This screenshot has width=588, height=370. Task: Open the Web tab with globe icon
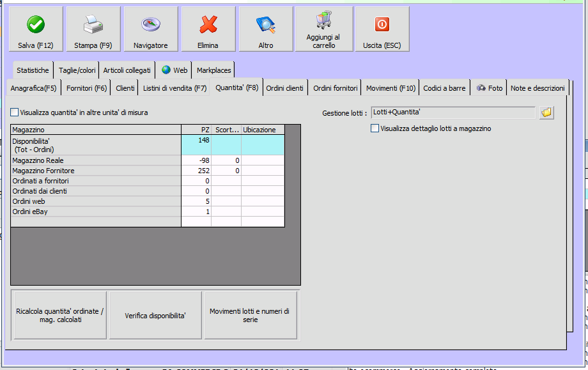click(174, 70)
